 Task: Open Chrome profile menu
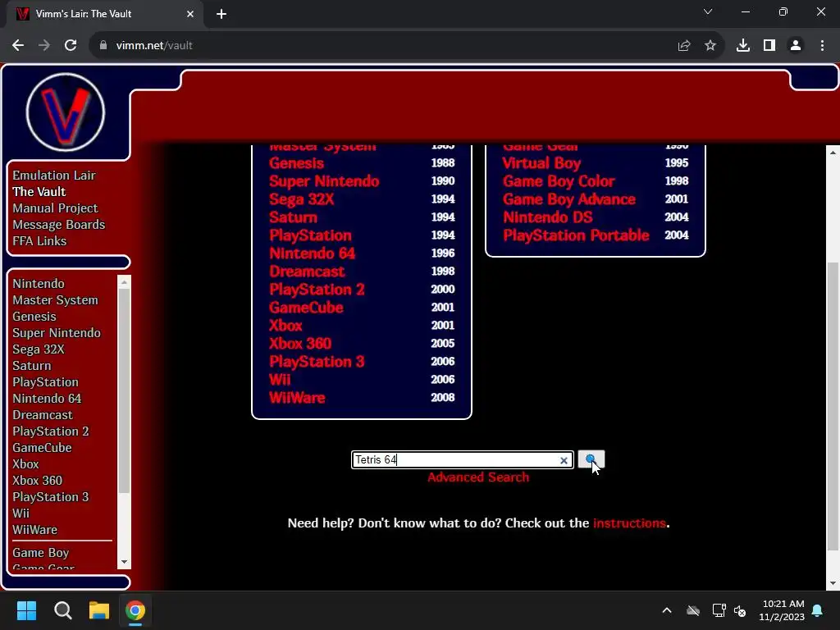(796, 46)
